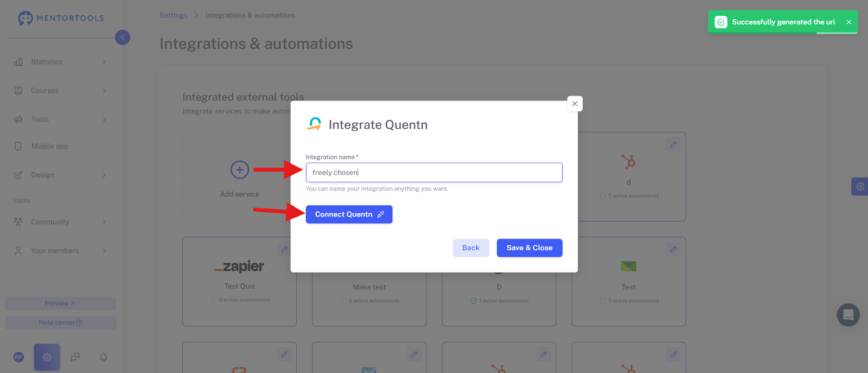Click the Connect Quentn button
This screenshot has height=373, width=868.
(349, 214)
